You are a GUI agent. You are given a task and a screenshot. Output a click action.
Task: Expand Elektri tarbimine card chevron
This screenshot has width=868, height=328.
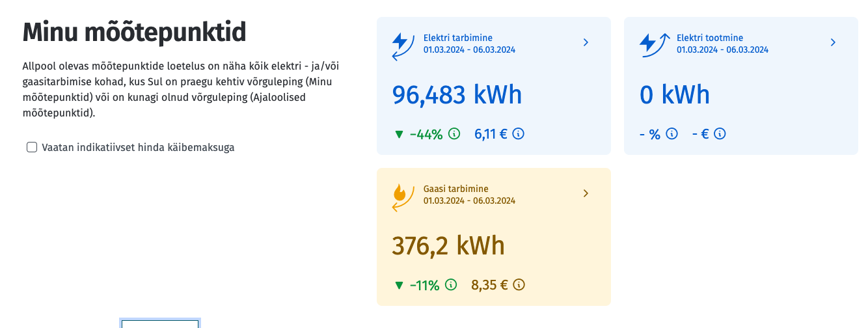(586, 42)
